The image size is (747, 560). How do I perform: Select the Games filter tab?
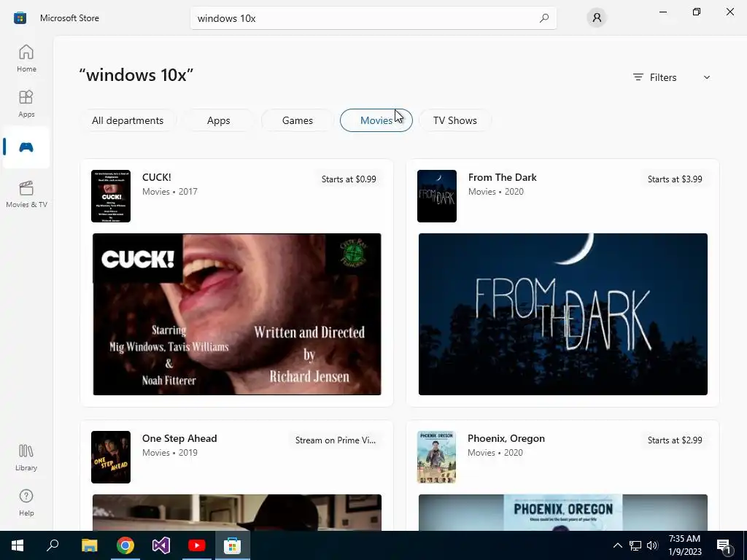298,120
